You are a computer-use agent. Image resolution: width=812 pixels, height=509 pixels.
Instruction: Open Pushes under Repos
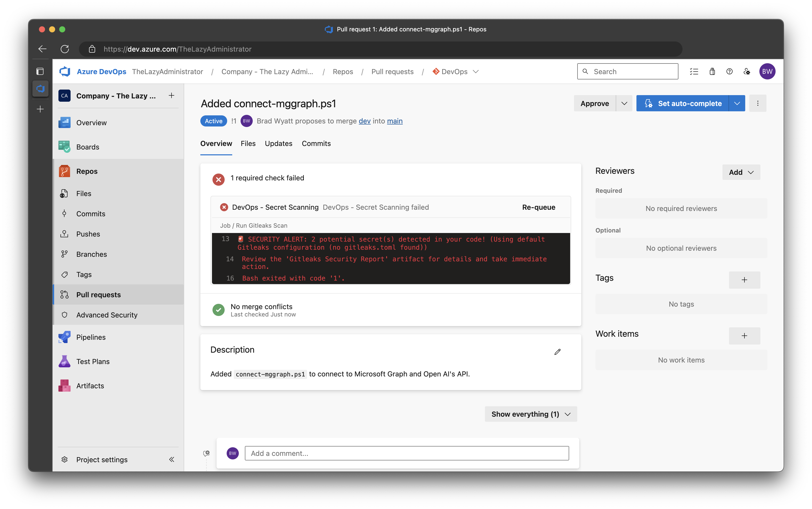[118, 234]
